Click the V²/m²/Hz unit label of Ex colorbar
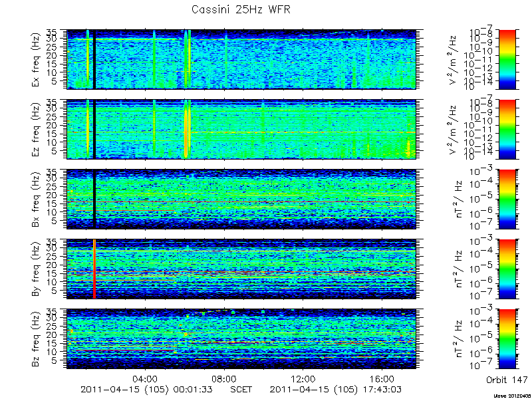 454,60
